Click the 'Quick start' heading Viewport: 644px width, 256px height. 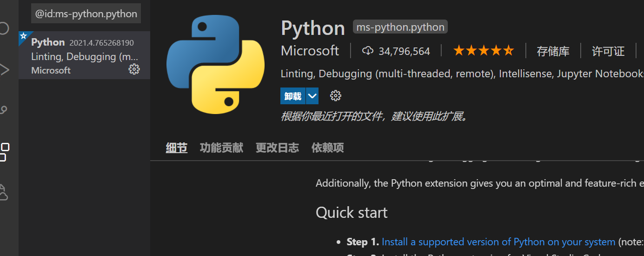(352, 213)
